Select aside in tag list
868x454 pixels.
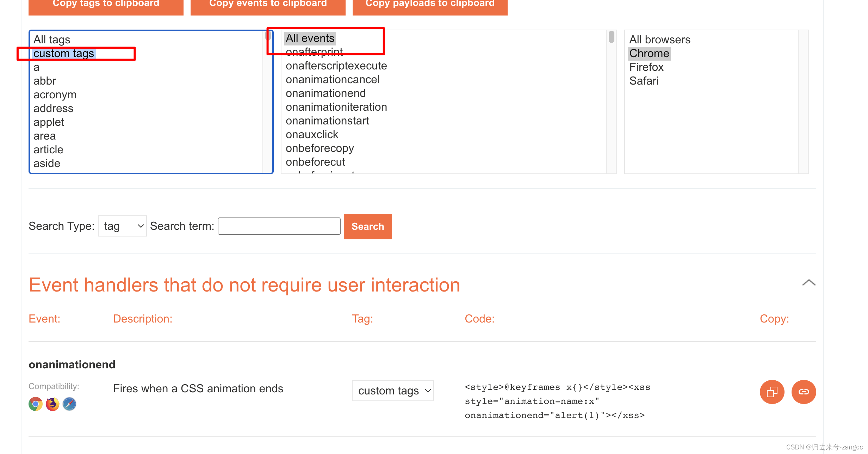pyautogui.click(x=47, y=163)
